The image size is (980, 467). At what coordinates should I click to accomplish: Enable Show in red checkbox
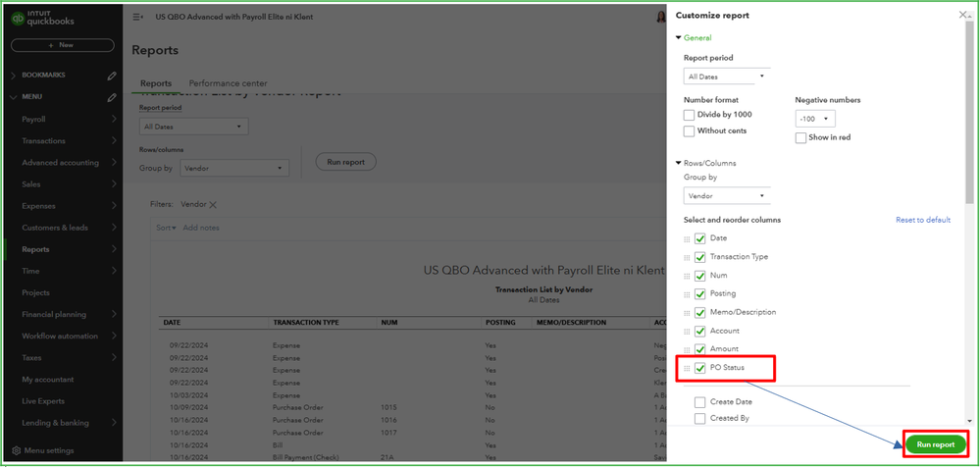click(x=800, y=138)
